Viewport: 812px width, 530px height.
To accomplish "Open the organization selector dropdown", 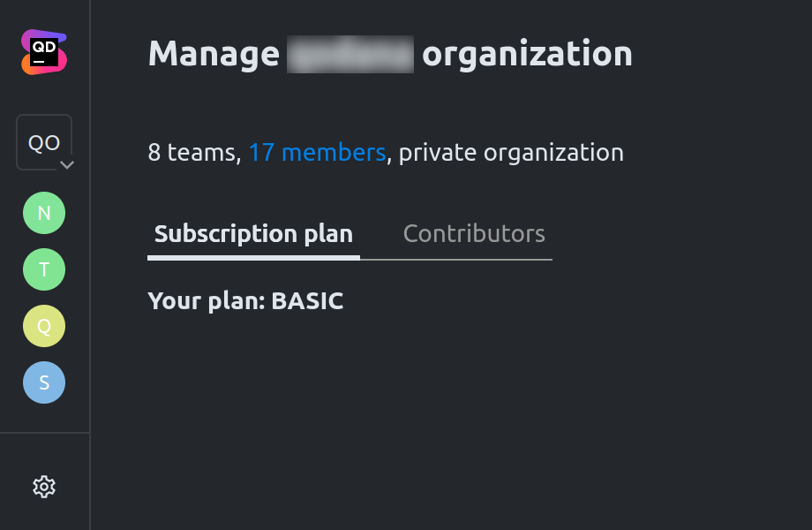I will (x=42, y=141).
